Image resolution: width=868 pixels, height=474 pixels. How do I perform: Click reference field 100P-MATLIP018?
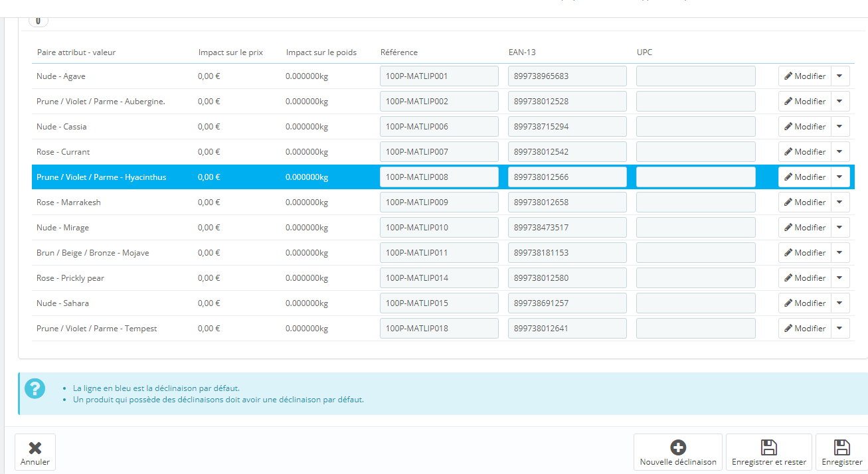tap(439, 329)
